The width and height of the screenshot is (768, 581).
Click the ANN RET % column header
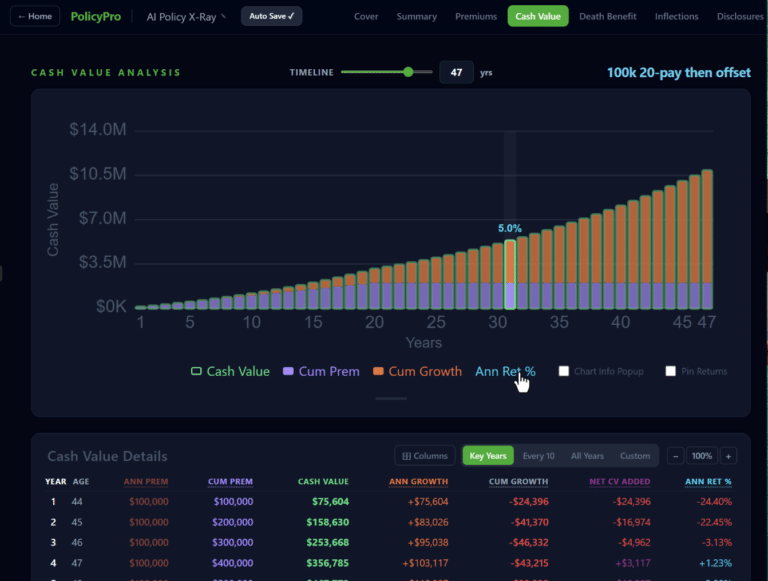pyautogui.click(x=708, y=481)
